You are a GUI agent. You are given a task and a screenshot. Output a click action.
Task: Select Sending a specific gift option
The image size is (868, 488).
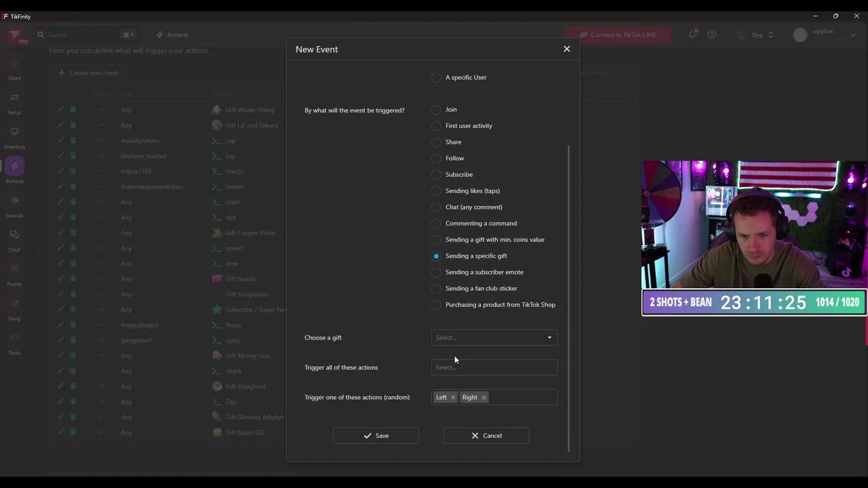436,256
